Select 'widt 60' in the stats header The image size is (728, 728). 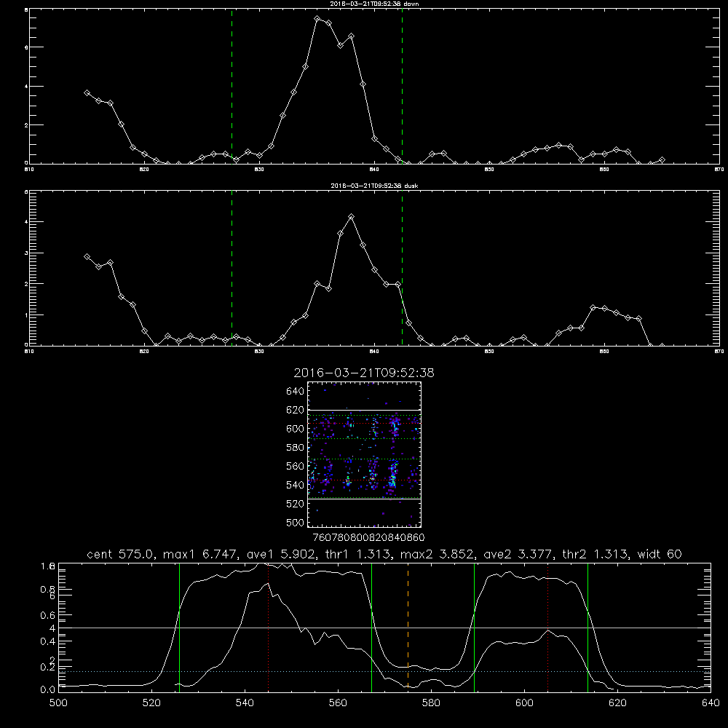(660, 554)
